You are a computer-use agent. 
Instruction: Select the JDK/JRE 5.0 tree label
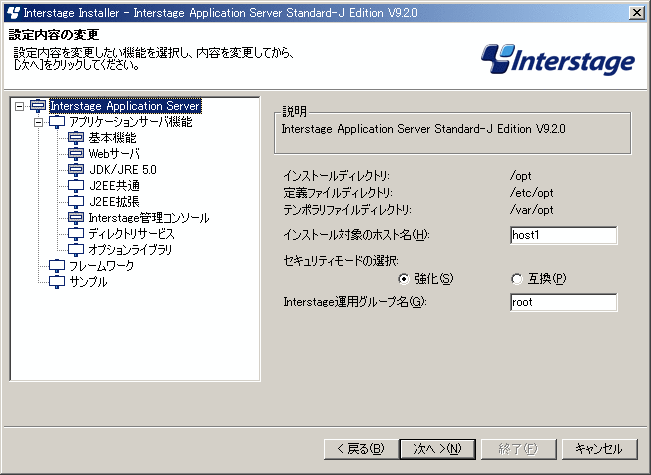coord(123,169)
